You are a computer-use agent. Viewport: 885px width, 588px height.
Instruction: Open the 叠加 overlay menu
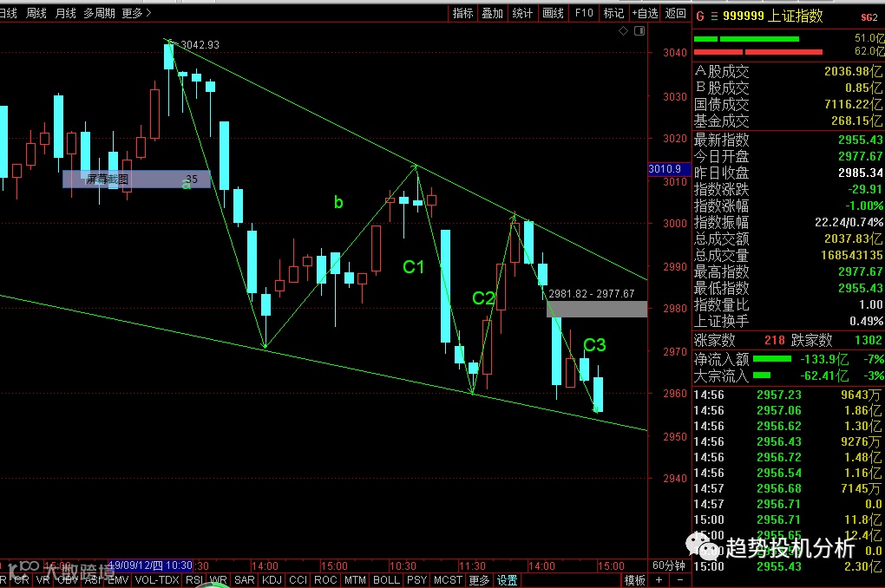click(x=492, y=13)
